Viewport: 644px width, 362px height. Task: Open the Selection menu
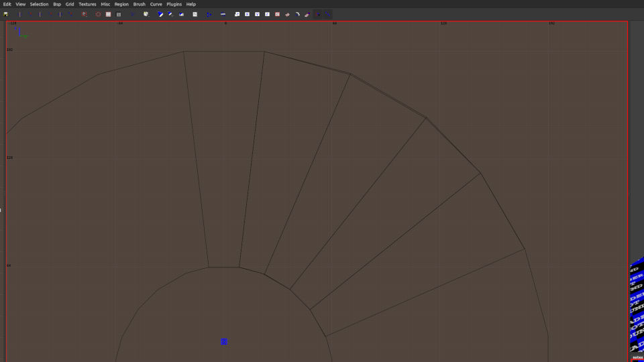click(x=39, y=4)
